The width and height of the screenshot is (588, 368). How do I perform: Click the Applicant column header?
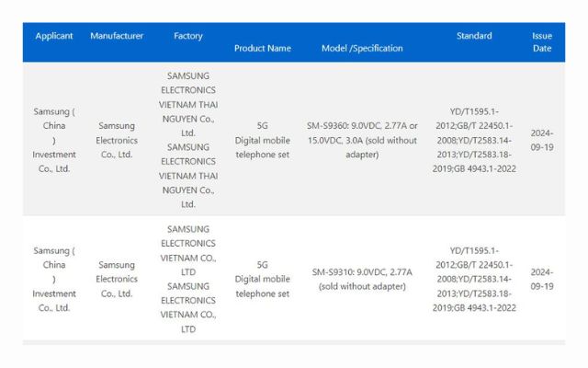coord(54,36)
